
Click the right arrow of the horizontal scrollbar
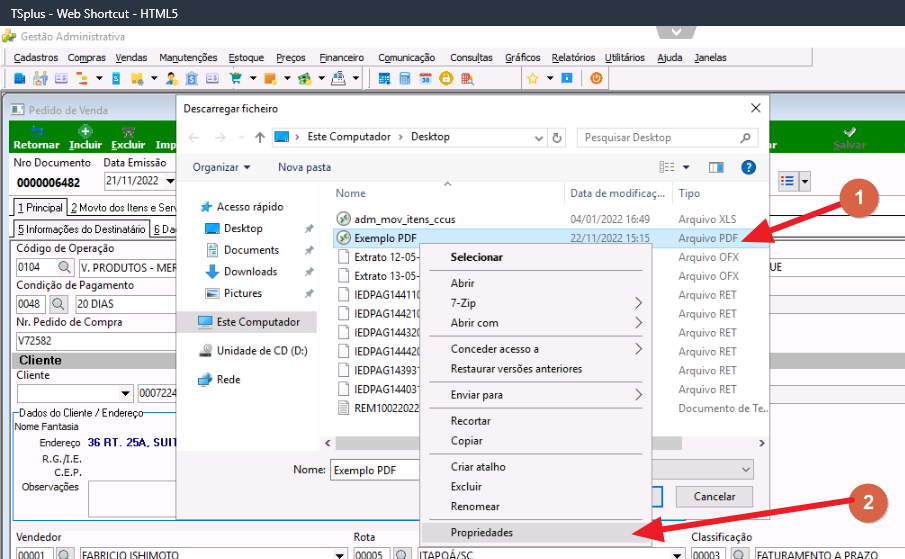tap(762, 443)
